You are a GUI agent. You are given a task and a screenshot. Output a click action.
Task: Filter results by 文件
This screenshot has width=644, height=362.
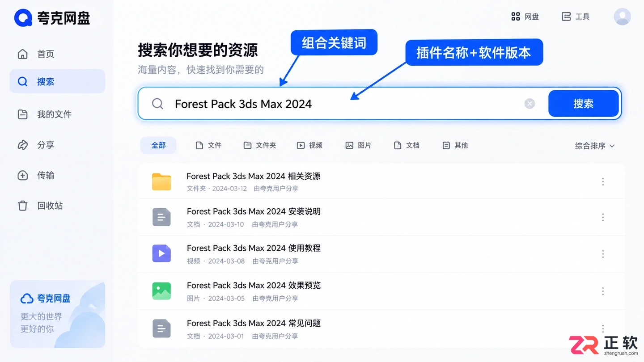click(x=208, y=145)
